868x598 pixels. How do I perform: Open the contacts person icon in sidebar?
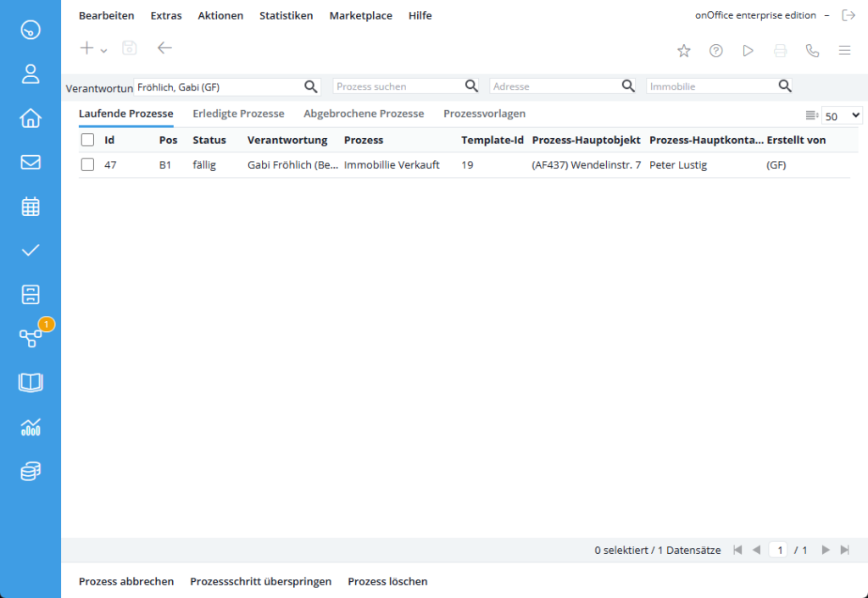(x=31, y=74)
